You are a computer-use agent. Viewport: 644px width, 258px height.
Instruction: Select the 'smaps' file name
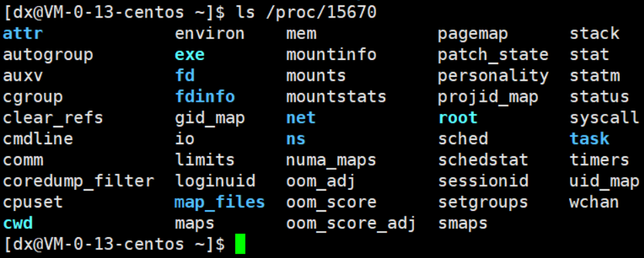coord(463,224)
